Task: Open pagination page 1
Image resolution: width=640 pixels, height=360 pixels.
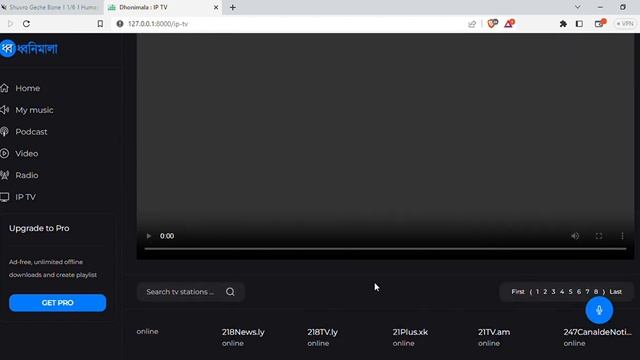Action: (537, 292)
